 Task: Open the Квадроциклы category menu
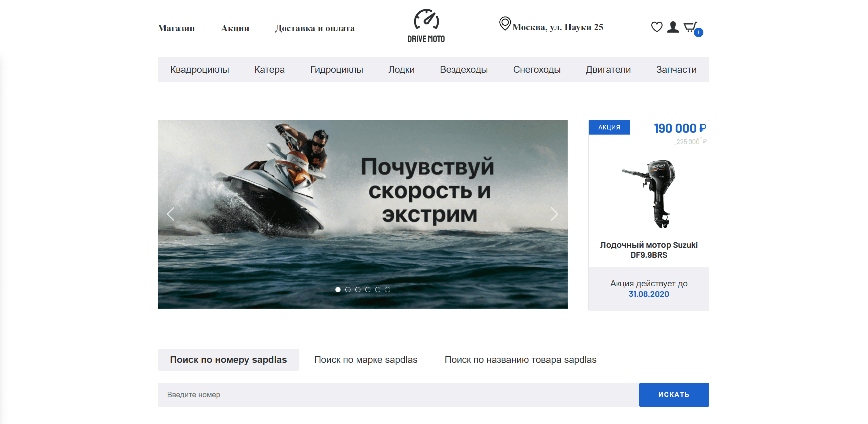click(200, 69)
